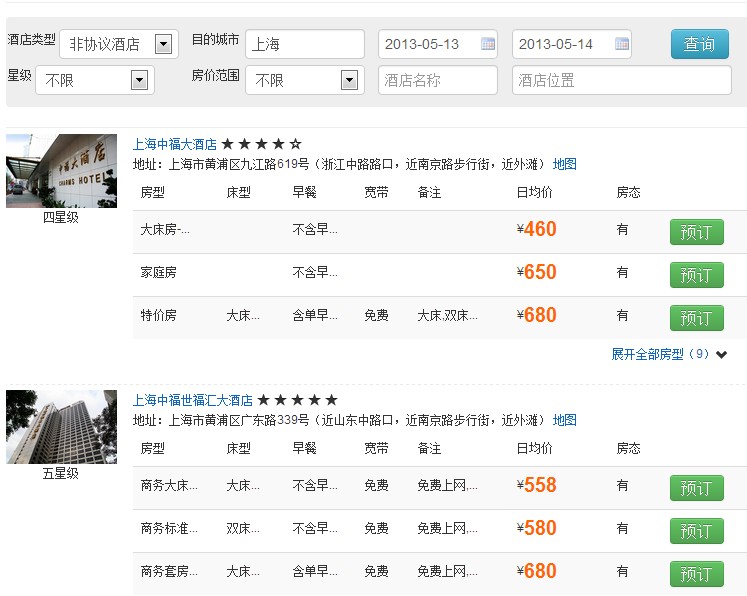
Task: Open the price range 房价范围 dropdown
Action: coord(349,80)
